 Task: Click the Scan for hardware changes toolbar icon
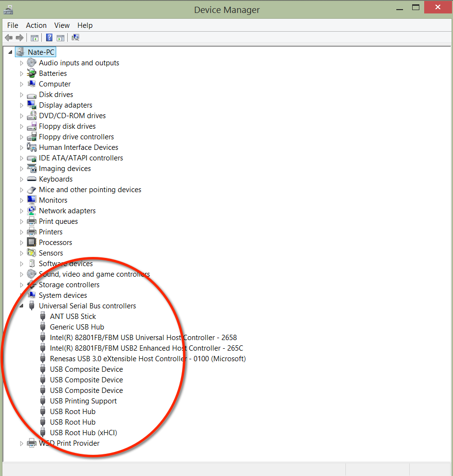[x=75, y=38]
